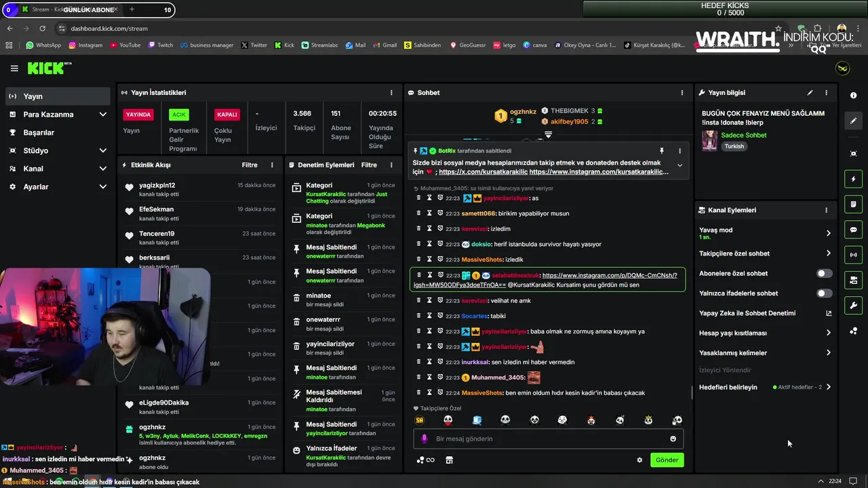Open the info icon in right sidebar

(853, 96)
